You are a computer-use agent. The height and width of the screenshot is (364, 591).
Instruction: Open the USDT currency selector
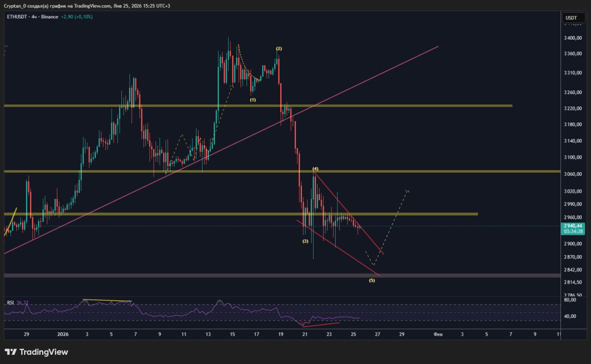click(571, 18)
